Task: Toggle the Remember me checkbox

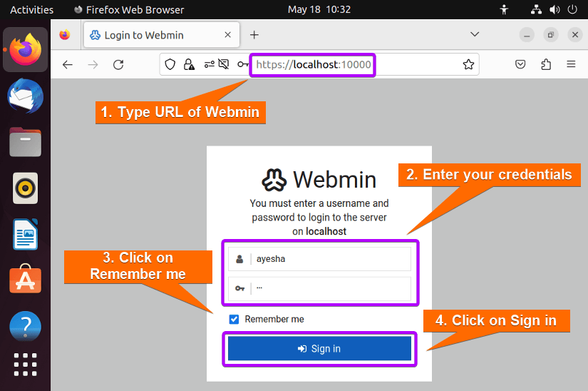Action: (234, 320)
